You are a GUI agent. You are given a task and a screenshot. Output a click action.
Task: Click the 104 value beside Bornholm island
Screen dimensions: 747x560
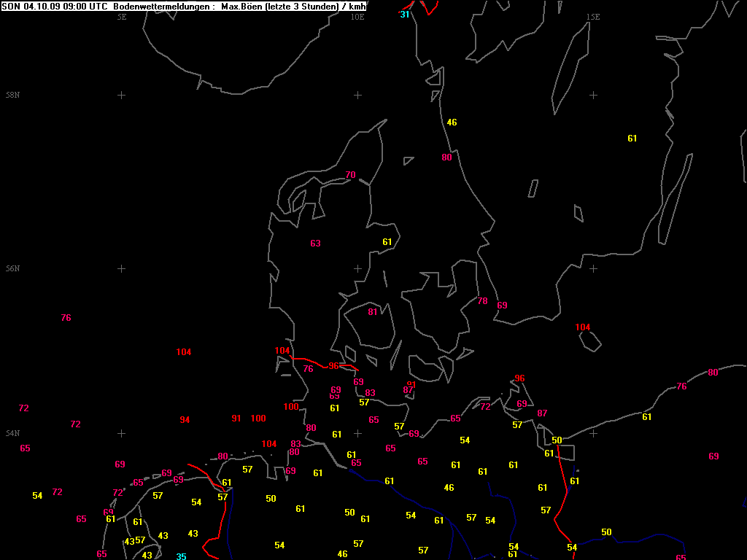(x=582, y=327)
